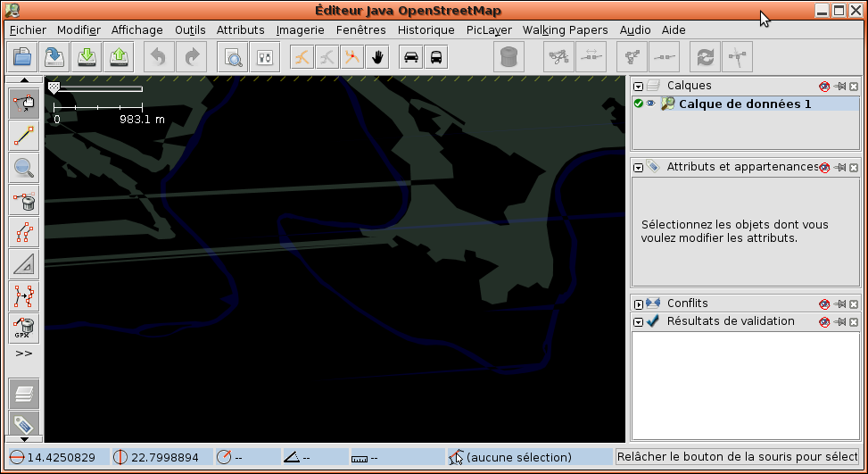Click the save-to-disk toolbar icon

click(54, 56)
